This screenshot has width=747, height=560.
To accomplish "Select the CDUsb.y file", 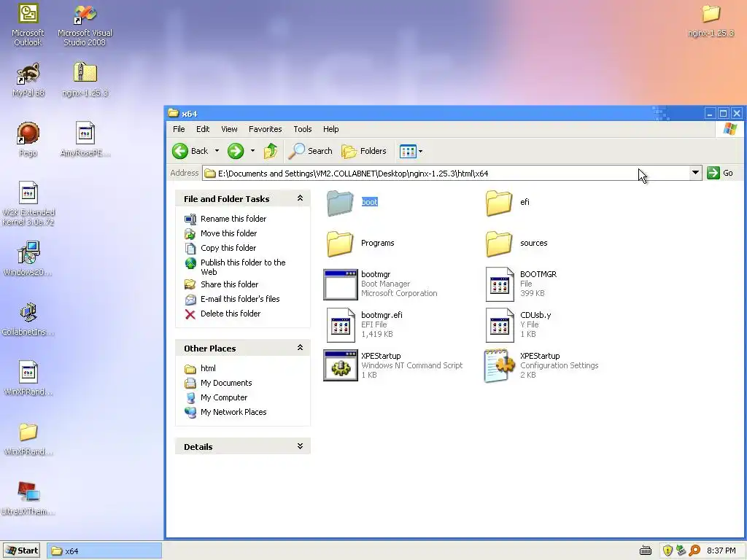I will tap(519, 324).
